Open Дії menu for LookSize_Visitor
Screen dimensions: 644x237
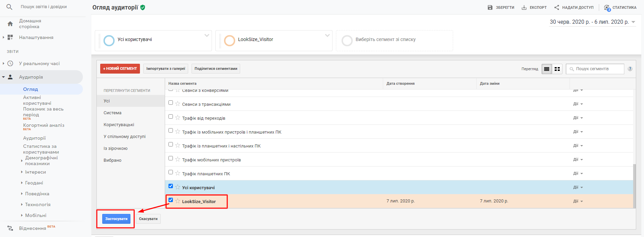[x=578, y=201]
